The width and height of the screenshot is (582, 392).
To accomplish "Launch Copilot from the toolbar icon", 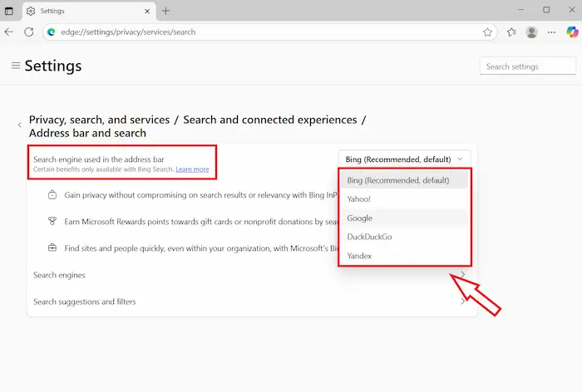I will coord(572,32).
